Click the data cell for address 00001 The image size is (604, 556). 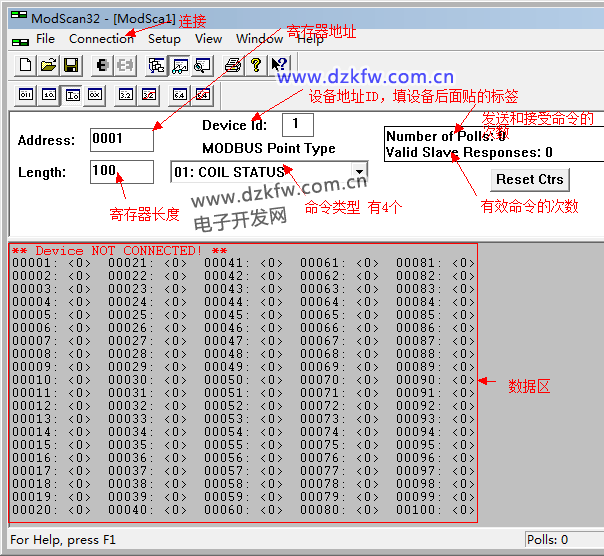[76, 263]
